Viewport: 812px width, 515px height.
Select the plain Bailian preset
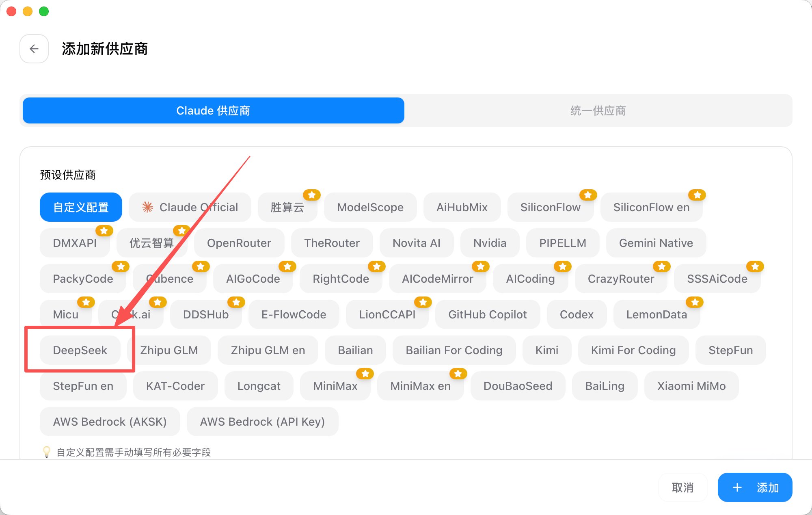(356, 350)
